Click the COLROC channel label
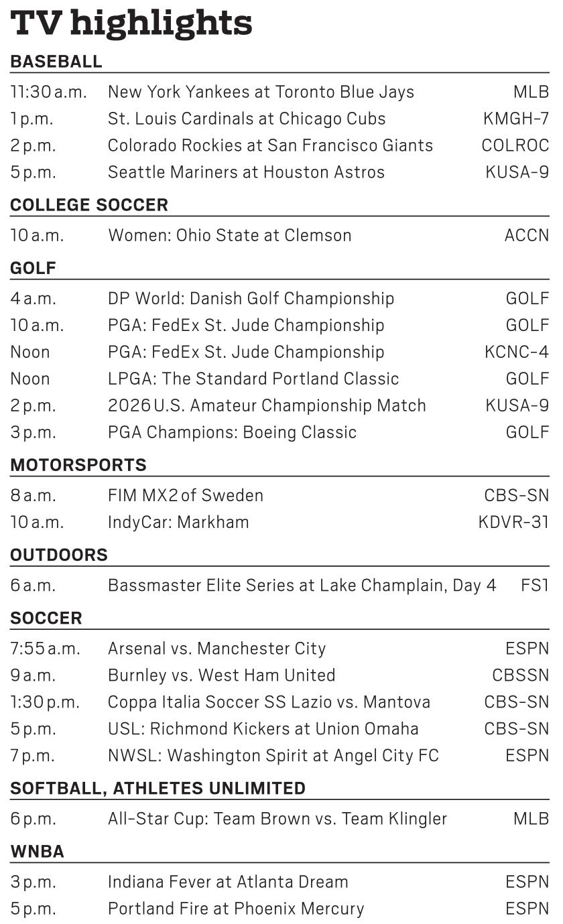Image resolution: width=563 pixels, height=924 pixels. 515,145
